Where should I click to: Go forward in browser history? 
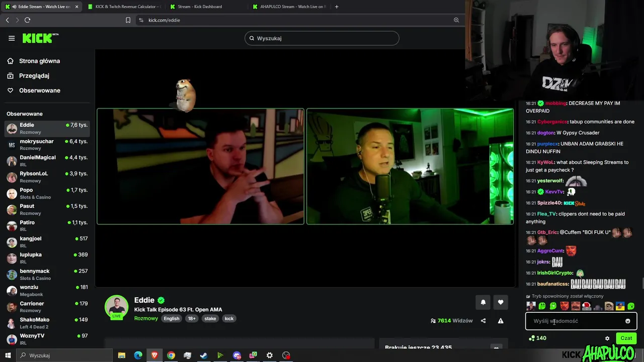[17, 20]
